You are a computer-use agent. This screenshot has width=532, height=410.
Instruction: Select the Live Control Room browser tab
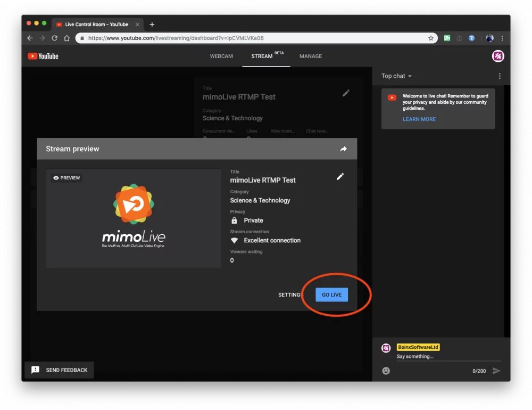click(x=97, y=24)
